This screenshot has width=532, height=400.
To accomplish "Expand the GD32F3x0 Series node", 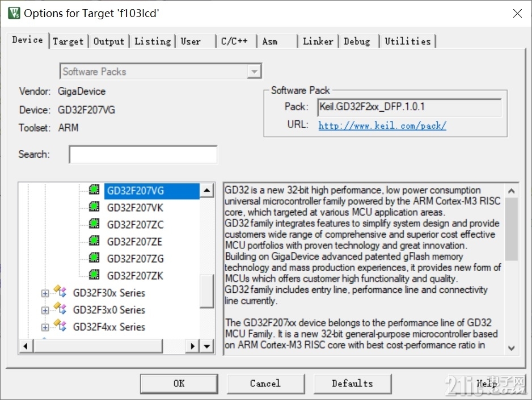I will [x=45, y=310].
